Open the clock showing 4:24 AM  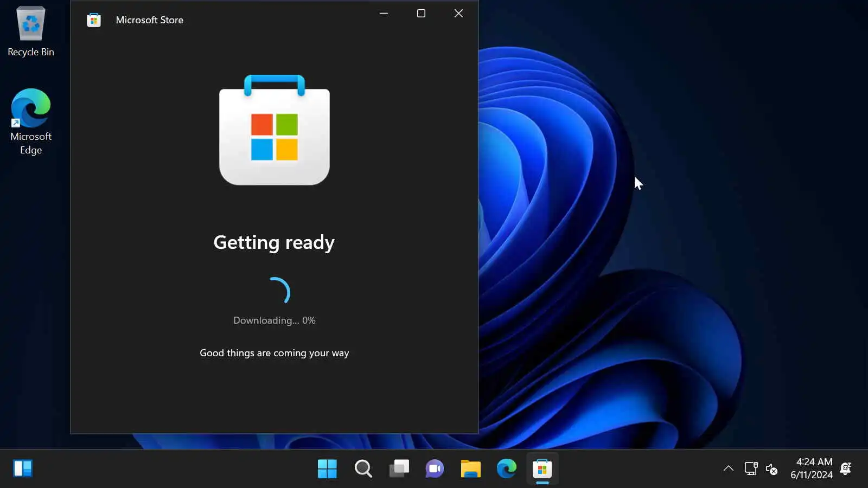(x=812, y=468)
